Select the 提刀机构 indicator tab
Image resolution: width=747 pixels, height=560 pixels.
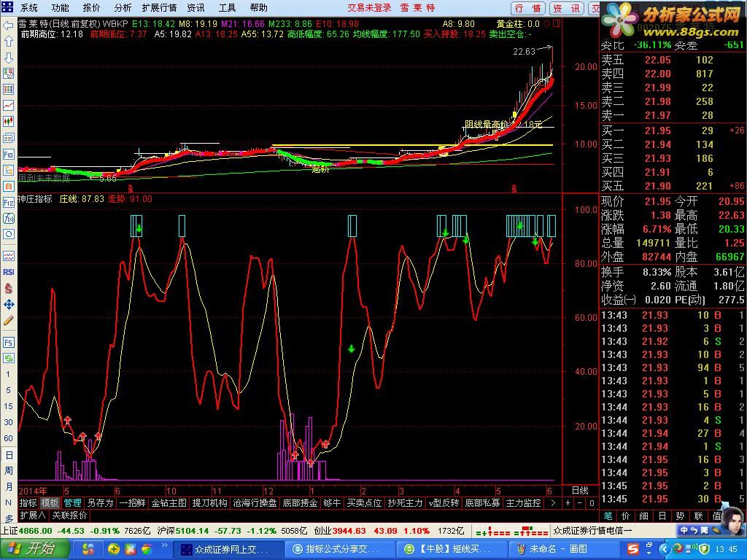[209, 503]
